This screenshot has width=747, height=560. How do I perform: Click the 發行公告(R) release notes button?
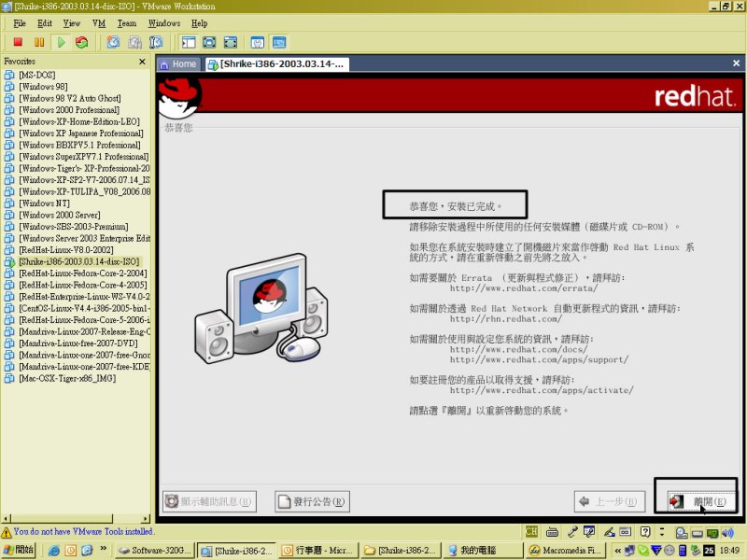[x=312, y=501]
